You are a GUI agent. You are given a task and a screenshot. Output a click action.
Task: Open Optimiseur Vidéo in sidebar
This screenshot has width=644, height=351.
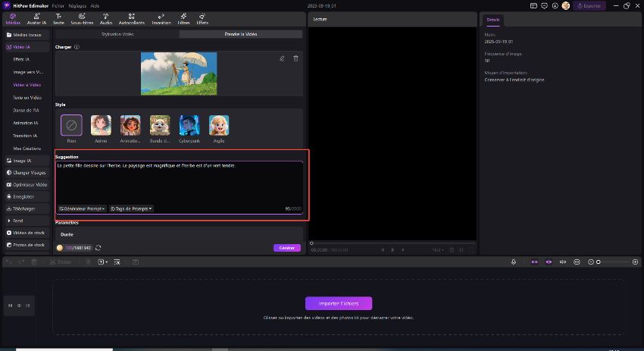click(x=27, y=184)
